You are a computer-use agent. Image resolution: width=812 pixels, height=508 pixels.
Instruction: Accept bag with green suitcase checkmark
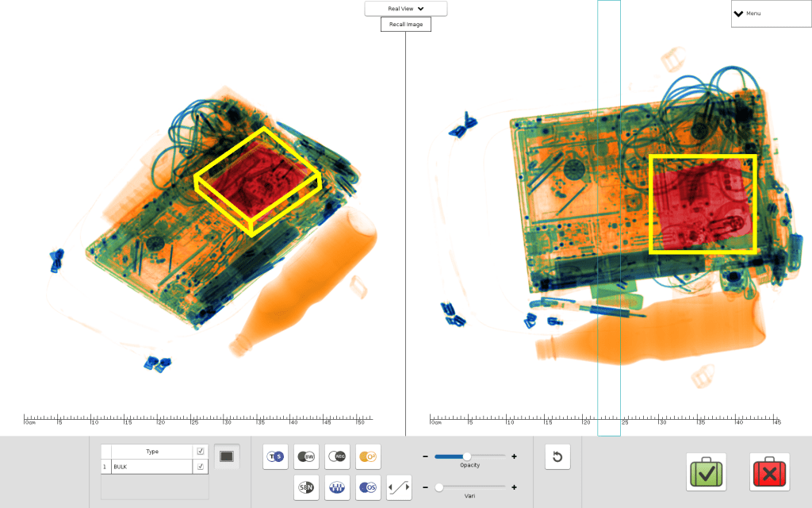[x=707, y=472]
